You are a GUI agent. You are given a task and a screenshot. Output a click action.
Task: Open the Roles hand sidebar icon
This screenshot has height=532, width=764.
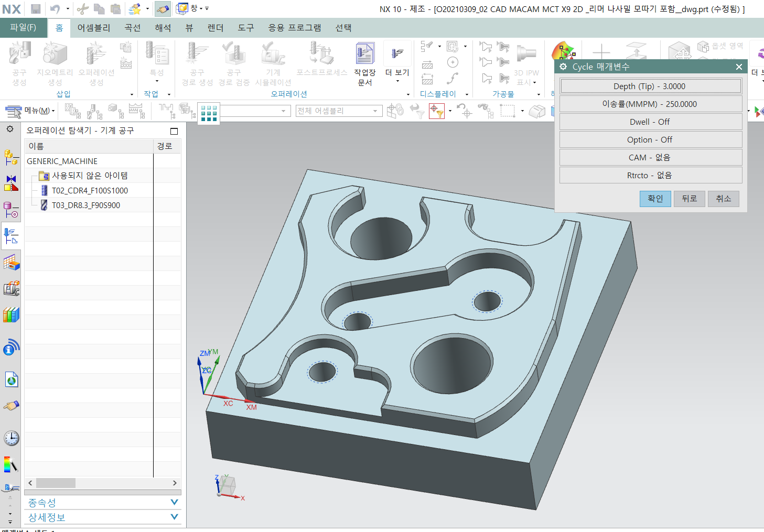[11, 406]
